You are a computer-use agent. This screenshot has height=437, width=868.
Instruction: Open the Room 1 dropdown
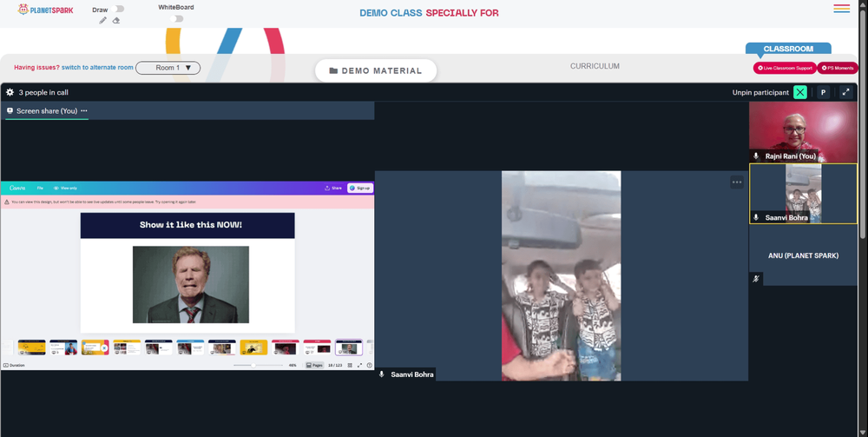coord(168,68)
